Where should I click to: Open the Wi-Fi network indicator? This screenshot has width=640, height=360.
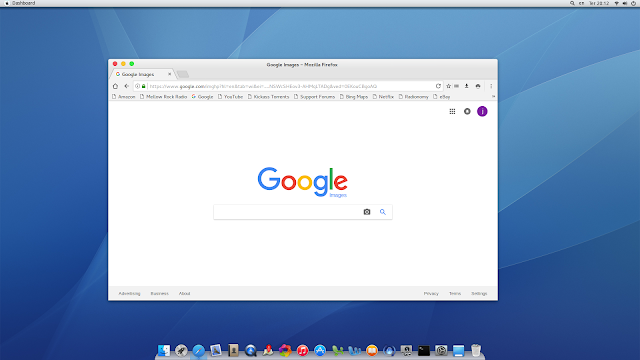pyautogui.click(x=616, y=3)
